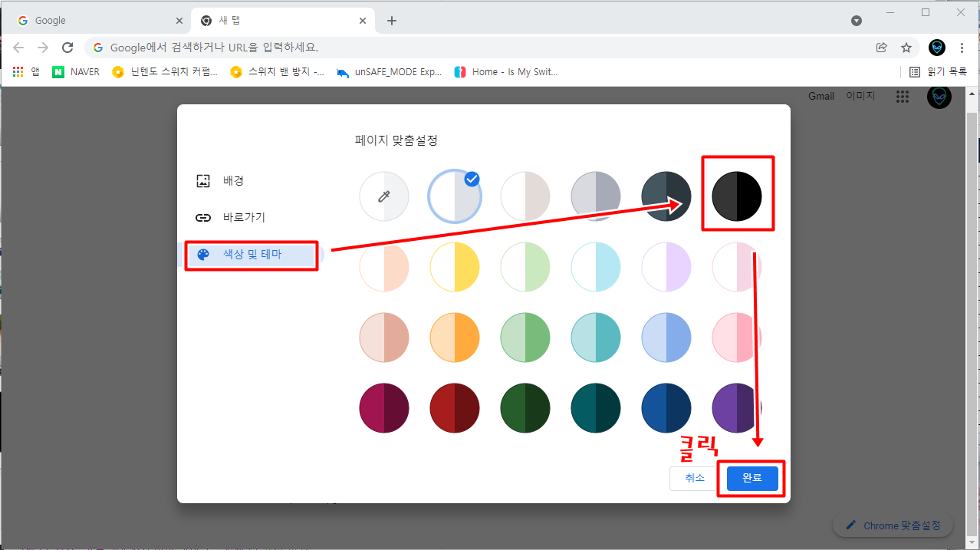Open the Chrome three-dot menu
The image size is (980, 550).
coord(962,48)
